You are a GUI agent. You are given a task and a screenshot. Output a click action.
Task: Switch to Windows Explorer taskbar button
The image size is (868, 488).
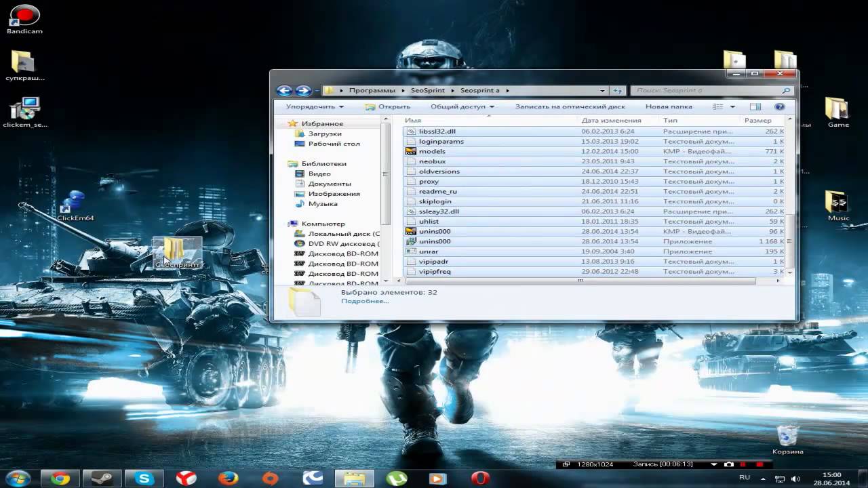point(355,479)
